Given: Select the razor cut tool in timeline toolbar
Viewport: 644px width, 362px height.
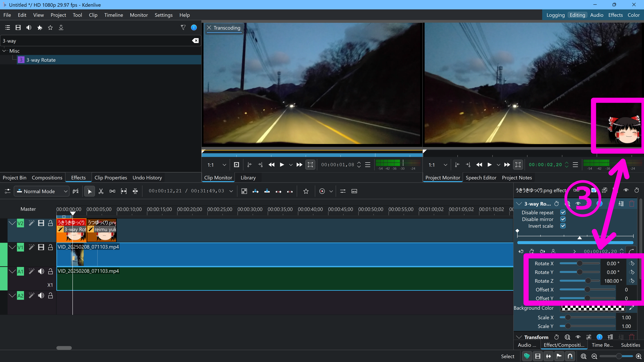Looking at the screenshot, I should click(101, 191).
